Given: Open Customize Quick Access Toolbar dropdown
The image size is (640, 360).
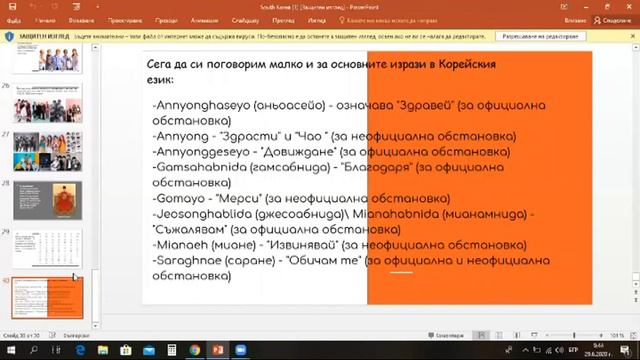Looking at the screenshot, I should pos(98,7).
